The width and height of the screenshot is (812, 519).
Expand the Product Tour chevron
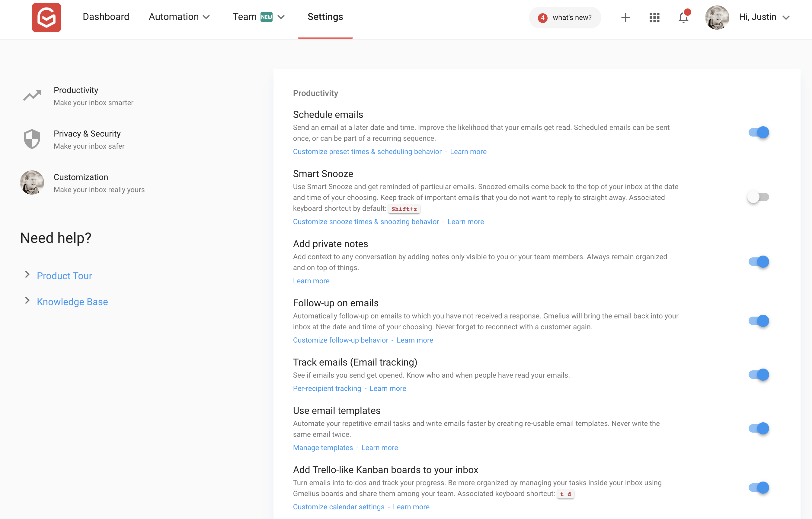pos(27,275)
